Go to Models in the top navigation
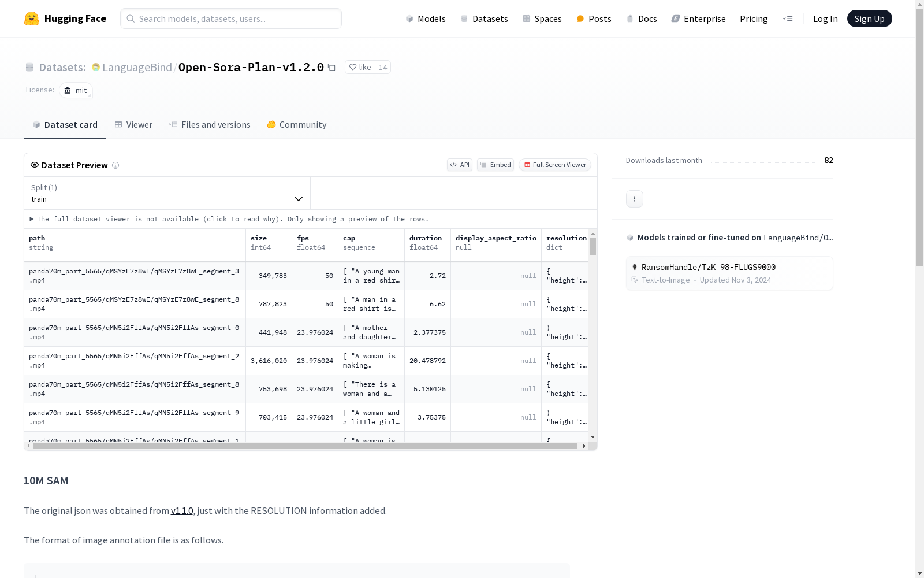This screenshot has width=924, height=578. pyautogui.click(x=426, y=18)
